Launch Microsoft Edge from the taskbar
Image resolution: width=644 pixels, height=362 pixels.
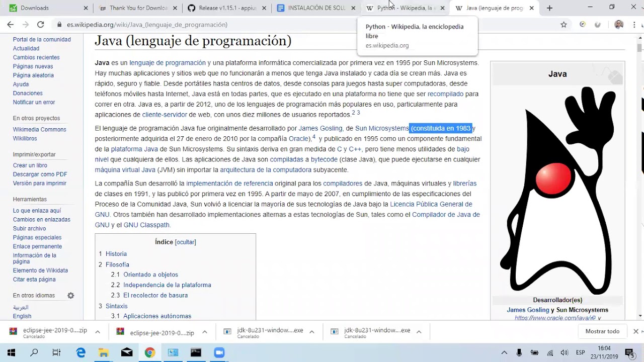click(x=80, y=352)
